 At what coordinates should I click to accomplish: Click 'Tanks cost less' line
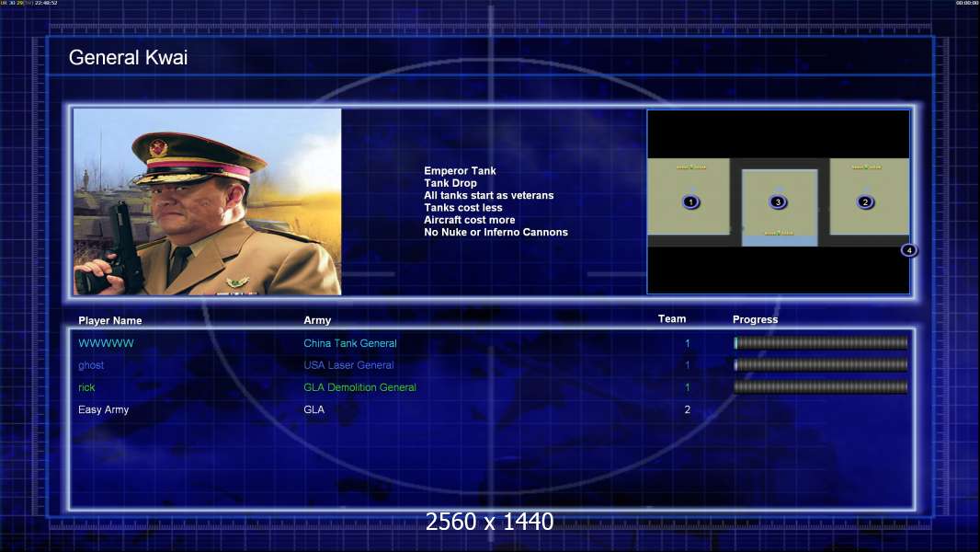pyautogui.click(x=463, y=208)
